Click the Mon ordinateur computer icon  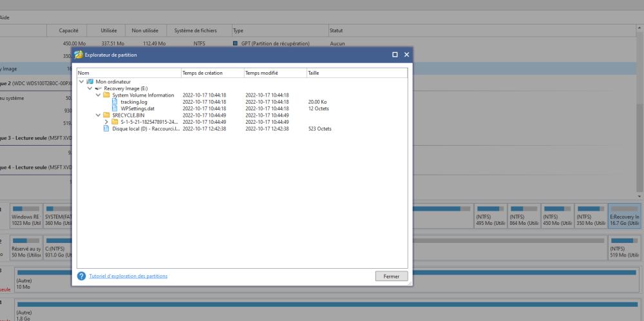tap(90, 82)
